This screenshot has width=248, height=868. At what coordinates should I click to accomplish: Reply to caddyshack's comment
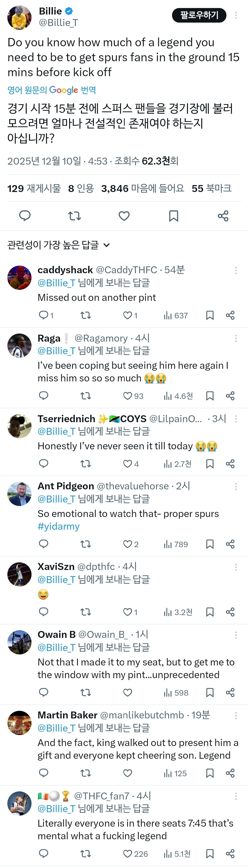43,315
